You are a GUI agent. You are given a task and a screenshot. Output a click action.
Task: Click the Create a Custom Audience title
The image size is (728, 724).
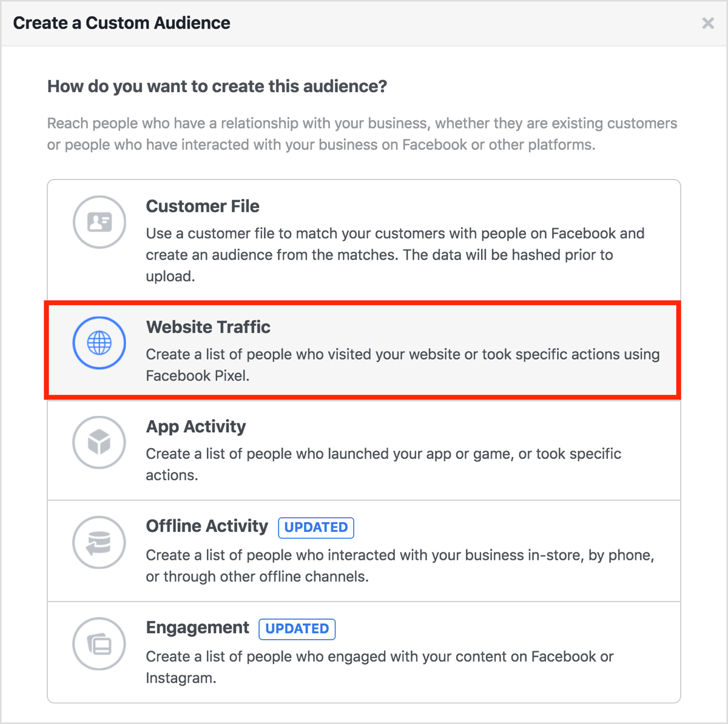[x=121, y=23]
